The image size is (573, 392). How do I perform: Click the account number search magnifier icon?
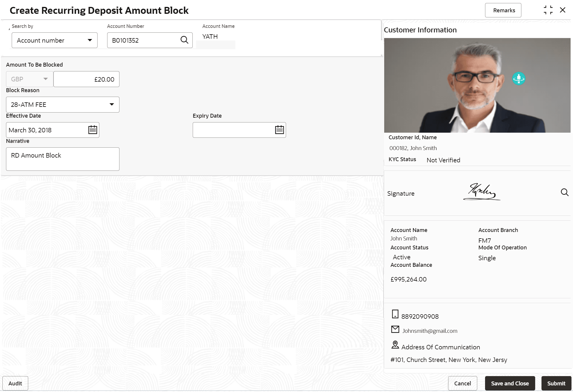(184, 40)
